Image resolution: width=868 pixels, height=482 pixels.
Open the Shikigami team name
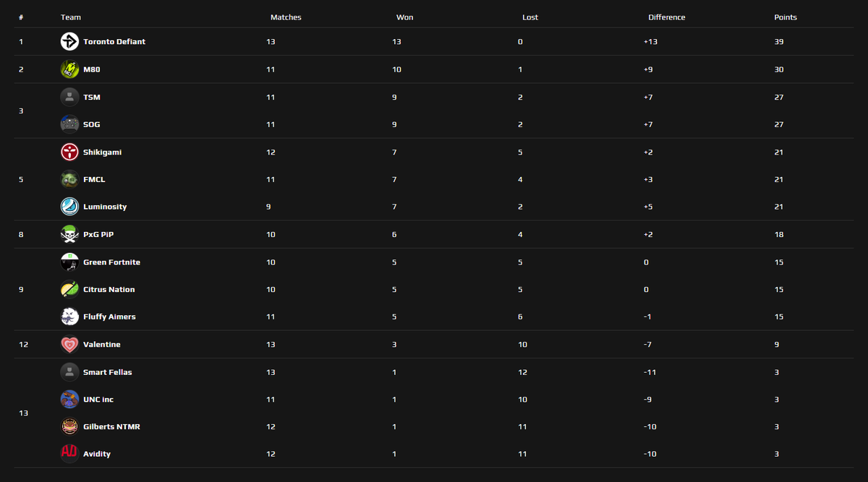click(x=102, y=152)
